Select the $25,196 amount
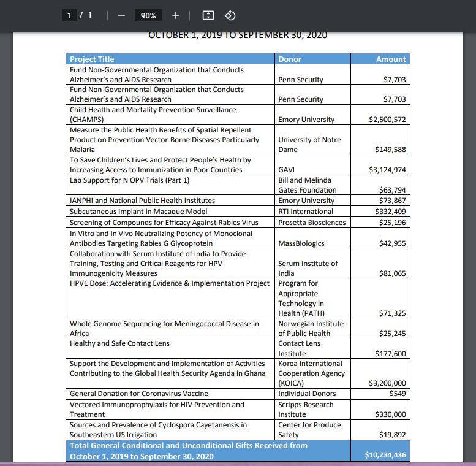 [392, 223]
